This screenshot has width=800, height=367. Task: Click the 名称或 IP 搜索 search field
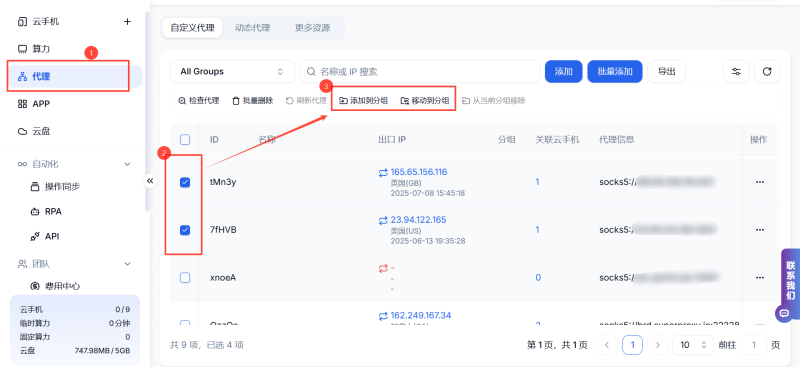(x=420, y=71)
